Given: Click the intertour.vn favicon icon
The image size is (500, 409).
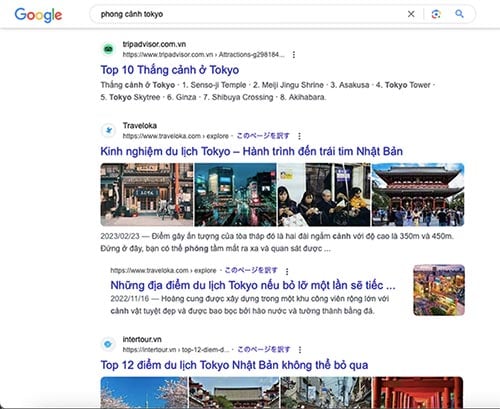Looking at the screenshot, I should [108, 344].
